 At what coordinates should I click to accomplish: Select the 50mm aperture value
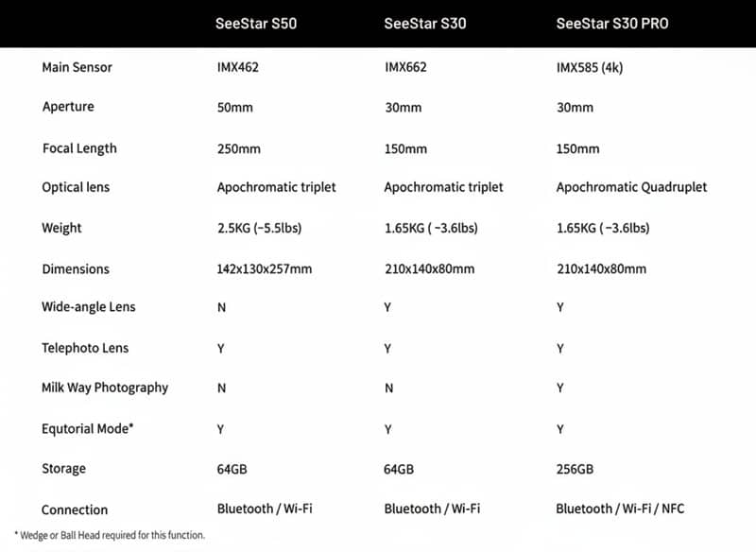235,108
